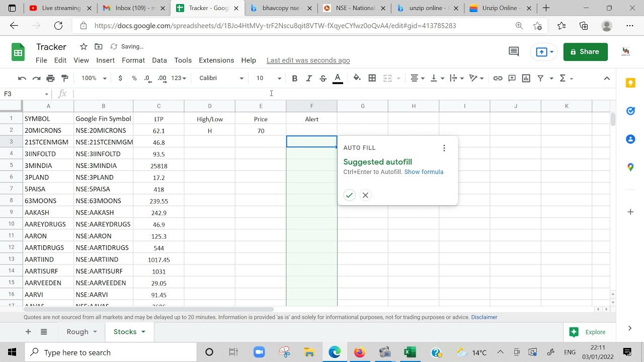Open the File menu
The image size is (644, 362).
41,60
